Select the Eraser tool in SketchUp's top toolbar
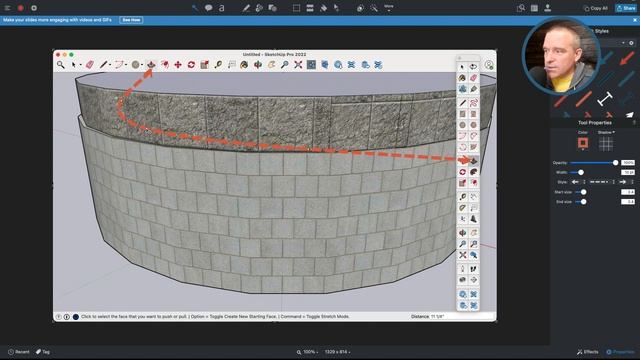Viewport: 640px width, 360px height. click(x=90, y=64)
